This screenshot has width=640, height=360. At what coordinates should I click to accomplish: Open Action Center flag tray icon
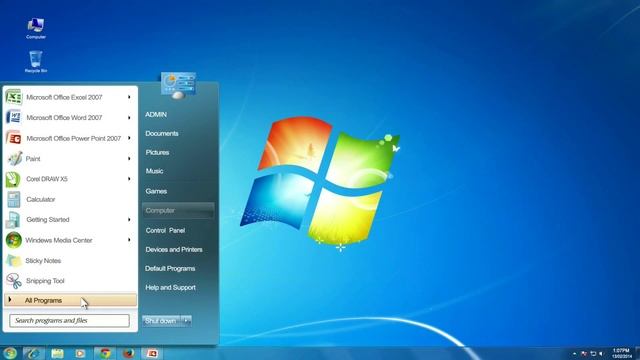point(584,353)
